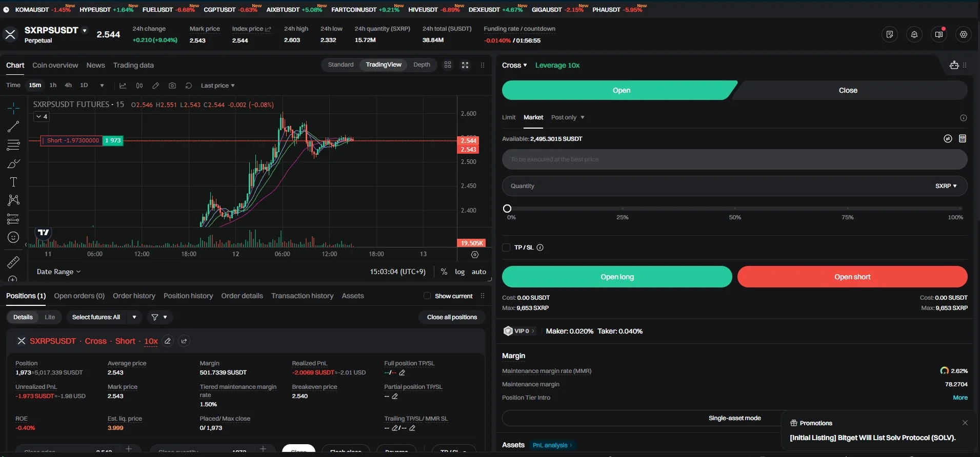Refresh the chart with the reset icon
The height and width of the screenshot is (457, 980).
[189, 86]
